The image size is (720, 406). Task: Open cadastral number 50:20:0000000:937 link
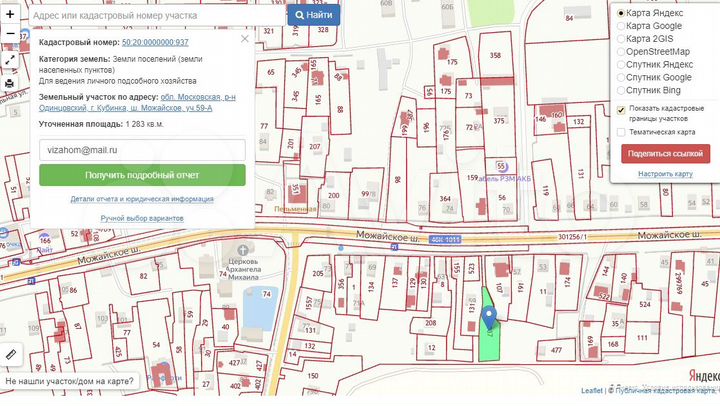tap(155, 42)
